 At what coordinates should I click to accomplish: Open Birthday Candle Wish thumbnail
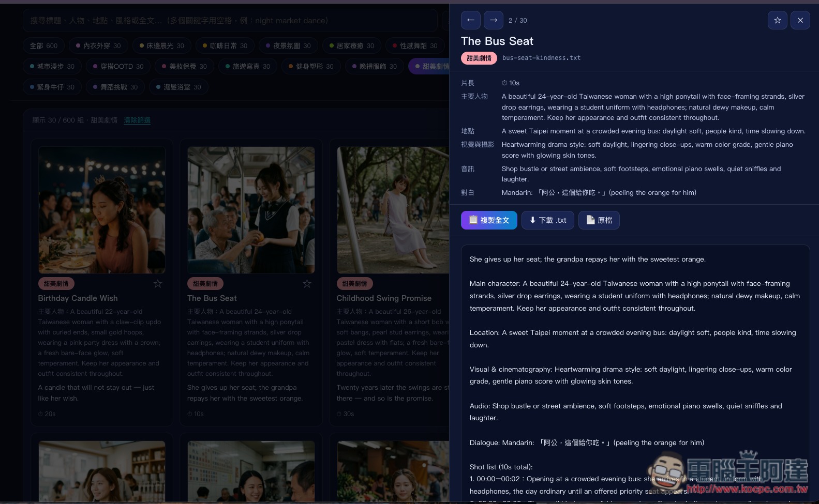point(102,210)
